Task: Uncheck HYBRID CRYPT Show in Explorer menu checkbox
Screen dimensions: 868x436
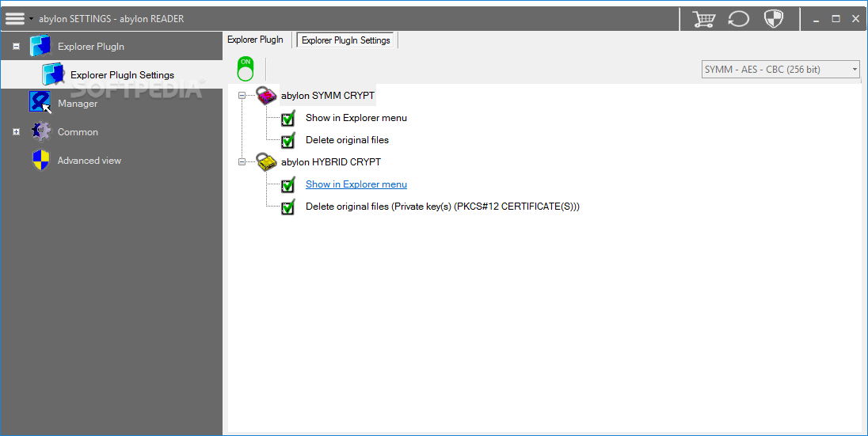Action: click(x=287, y=185)
